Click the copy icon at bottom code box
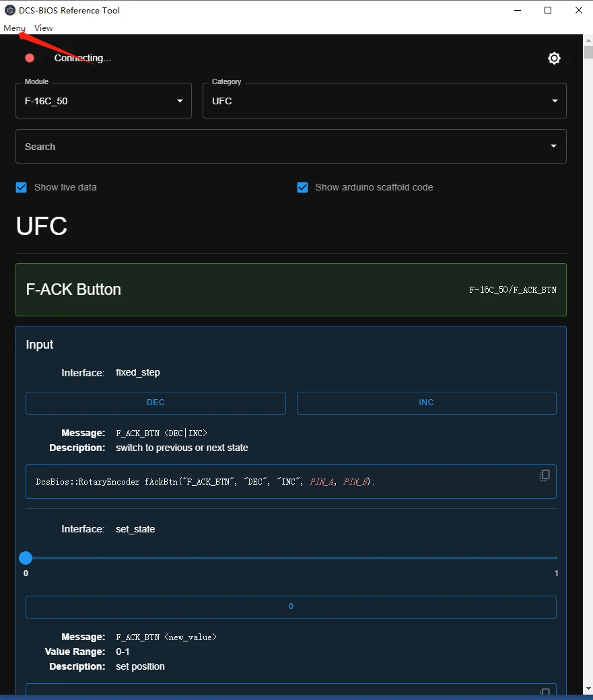This screenshot has width=593, height=700. point(545,691)
